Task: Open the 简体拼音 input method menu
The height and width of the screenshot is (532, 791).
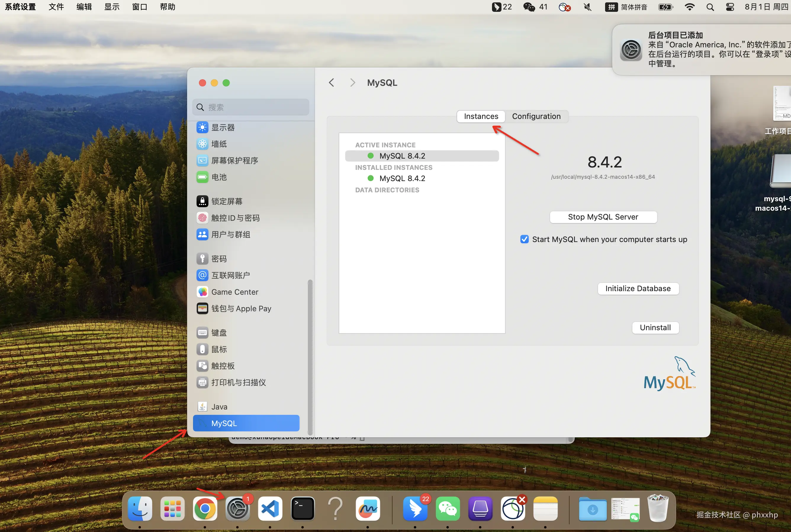Action: (x=626, y=7)
